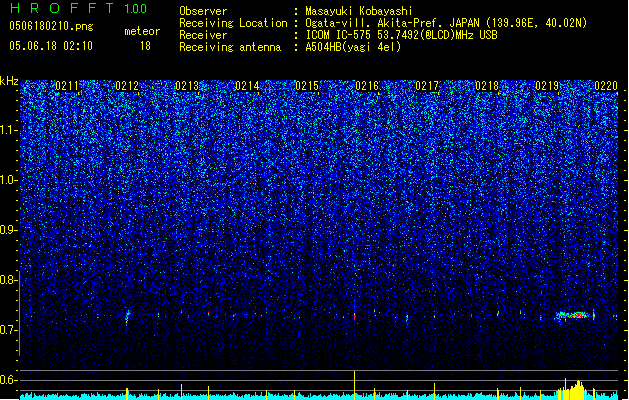Click the ICOM IC-575 receiver text
The image size is (629, 400).
pyautogui.click(x=401, y=35)
